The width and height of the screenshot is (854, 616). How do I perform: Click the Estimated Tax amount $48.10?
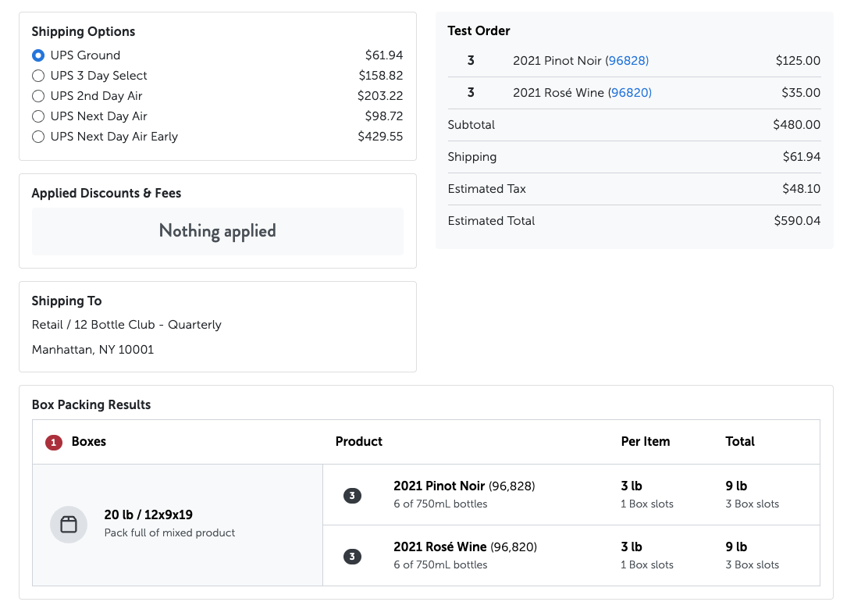801,188
